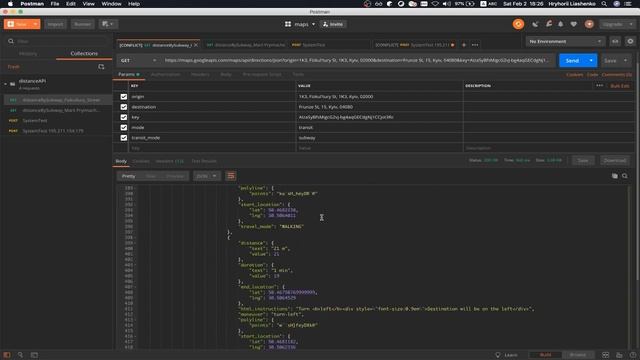640x360 pixels.
Task: Click the request URL input field
Action: 356,60
